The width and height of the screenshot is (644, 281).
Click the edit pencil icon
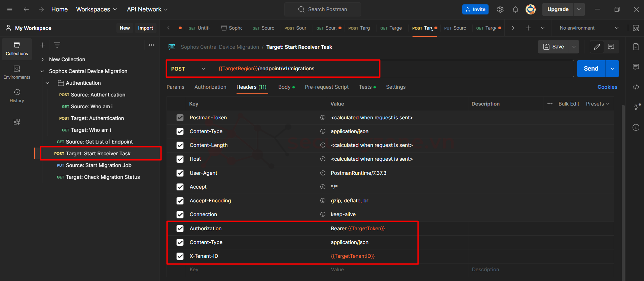coord(597,47)
